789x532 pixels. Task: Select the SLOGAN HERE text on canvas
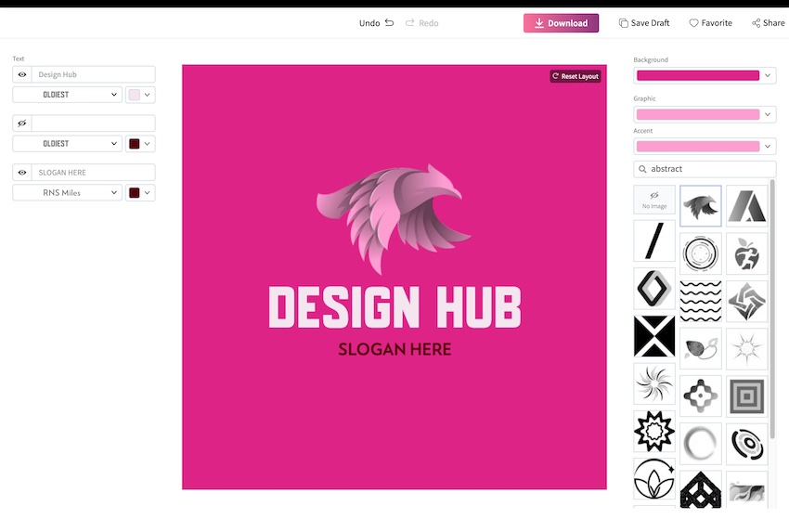click(395, 349)
